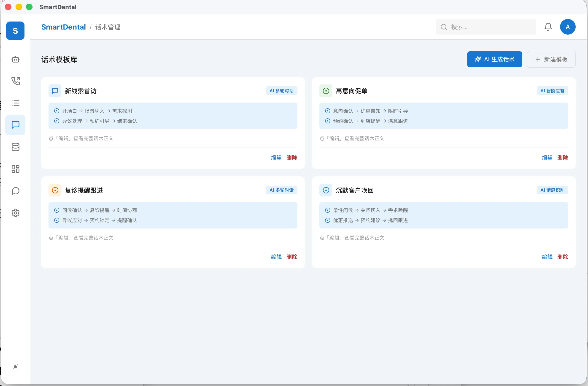Open the database sidebar icon
The height and width of the screenshot is (386, 588).
(16, 147)
